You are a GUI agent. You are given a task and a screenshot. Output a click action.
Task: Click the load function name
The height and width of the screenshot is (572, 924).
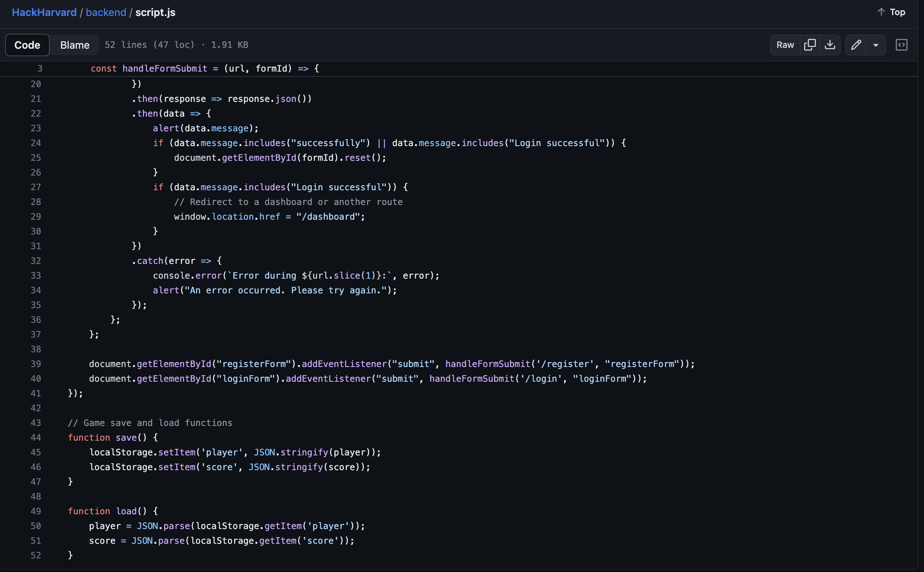click(126, 511)
